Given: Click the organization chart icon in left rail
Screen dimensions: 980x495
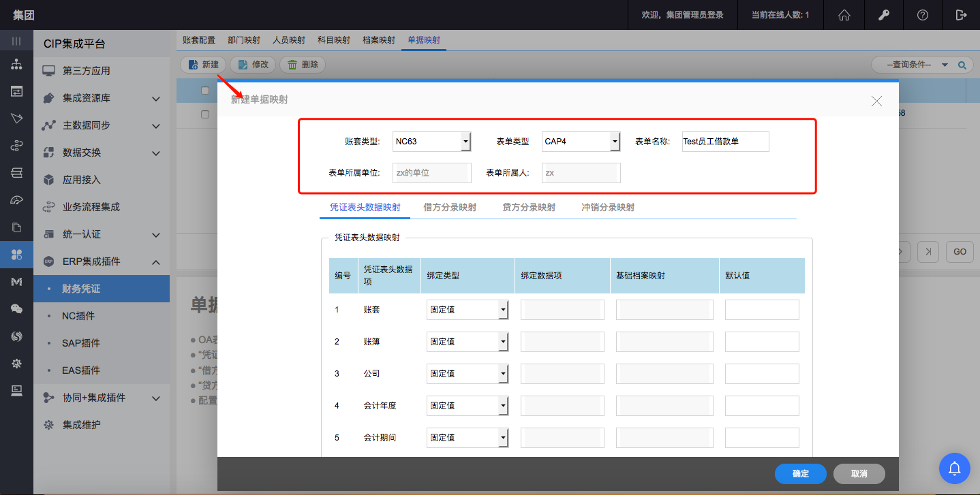Looking at the screenshot, I should [x=16, y=65].
